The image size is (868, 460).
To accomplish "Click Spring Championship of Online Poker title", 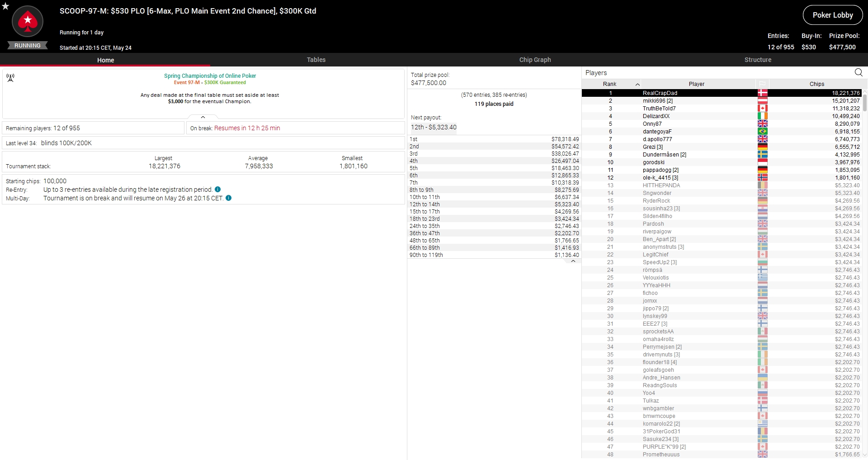I will [x=210, y=76].
